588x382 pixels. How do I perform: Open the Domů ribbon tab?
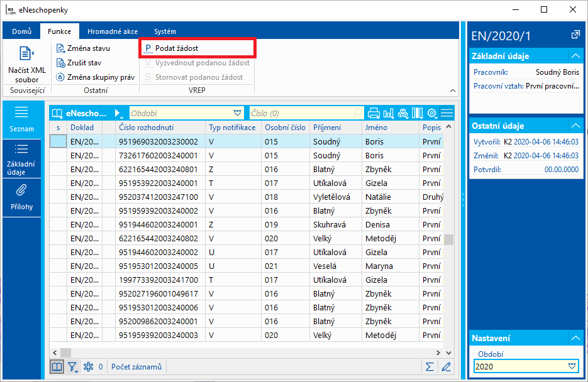tap(22, 31)
